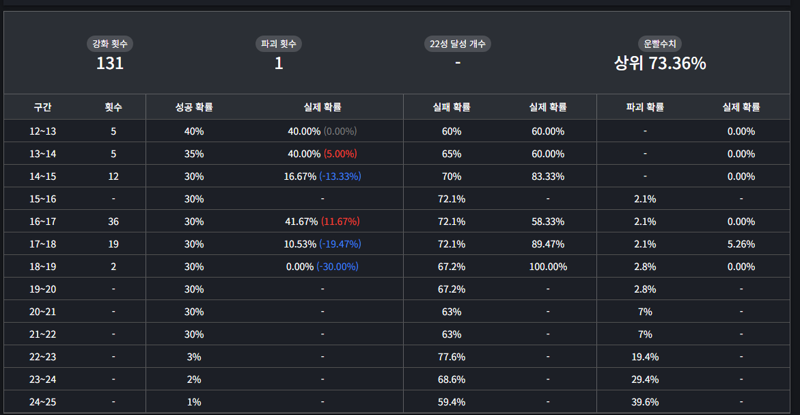Select the 상위 73.36% luck value
This screenshot has height=415, width=800.
[x=660, y=64]
